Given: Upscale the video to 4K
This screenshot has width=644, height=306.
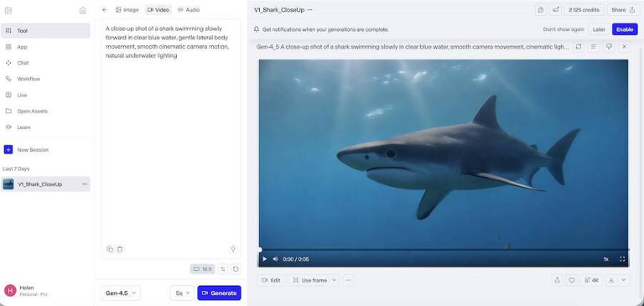Looking at the screenshot, I should [x=592, y=280].
